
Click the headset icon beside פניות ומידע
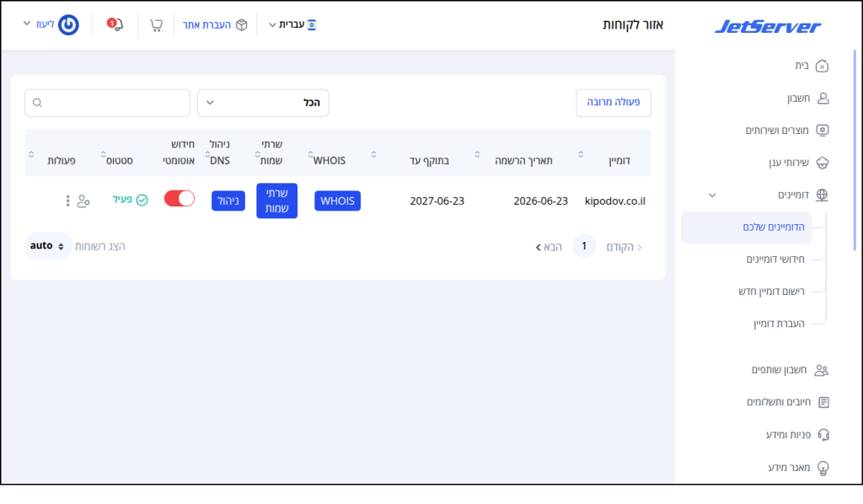pos(823,435)
